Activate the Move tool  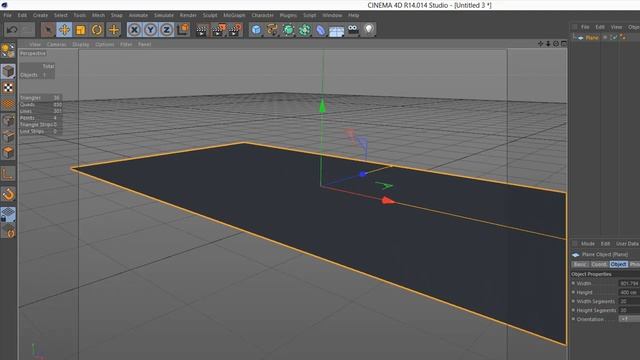(x=64, y=30)
